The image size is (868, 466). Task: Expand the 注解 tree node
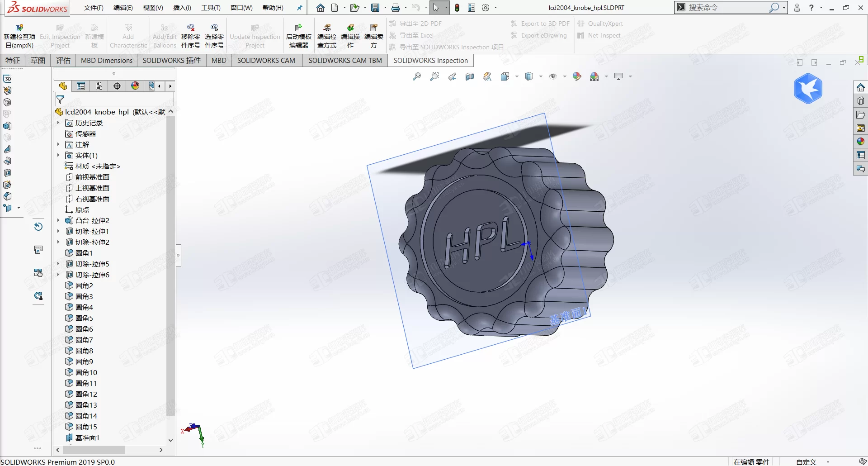pyautogui.click(x=58, y=144)
